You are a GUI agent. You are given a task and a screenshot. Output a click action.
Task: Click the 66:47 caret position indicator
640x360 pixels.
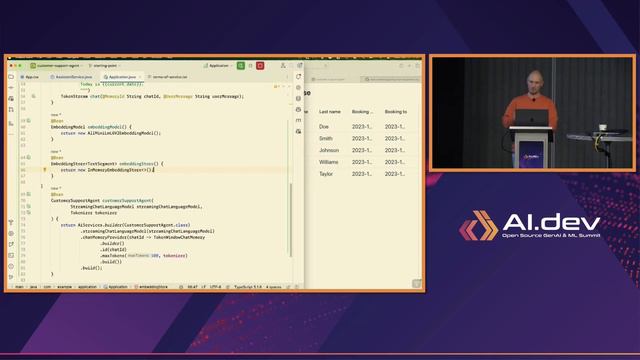tap(193, 287)
